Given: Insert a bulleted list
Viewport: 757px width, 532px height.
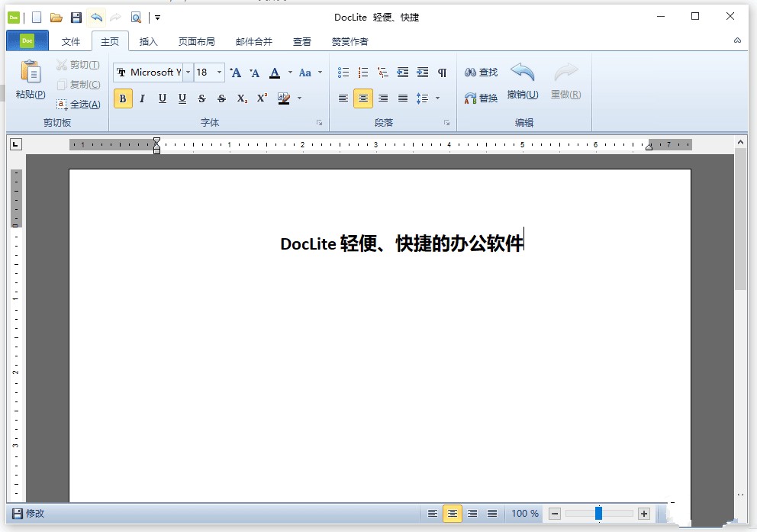Looking at the screenshot, I should coord(343,73).
